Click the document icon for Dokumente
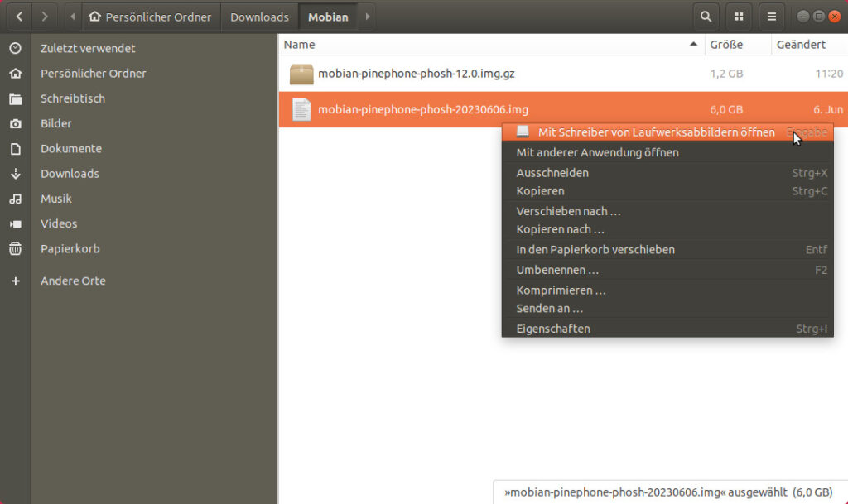The image size is (848, 504). (15, 149)
